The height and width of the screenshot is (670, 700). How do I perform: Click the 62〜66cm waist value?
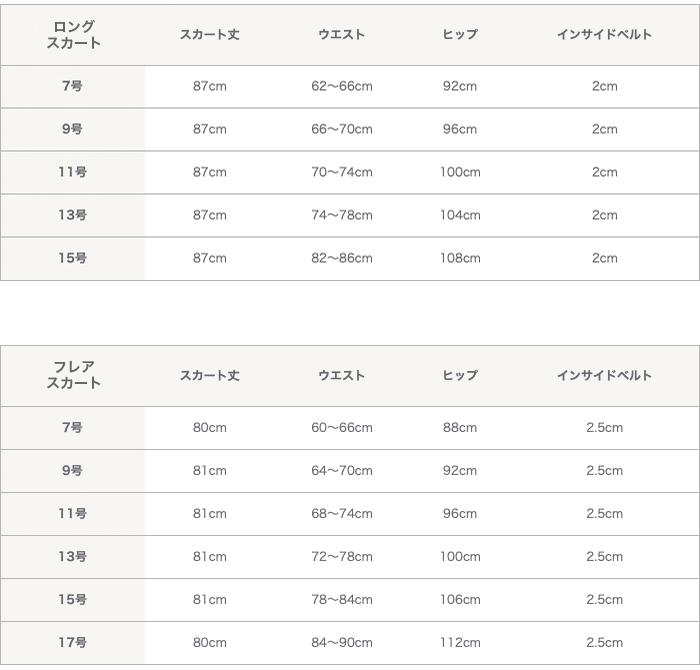(341, 86)
